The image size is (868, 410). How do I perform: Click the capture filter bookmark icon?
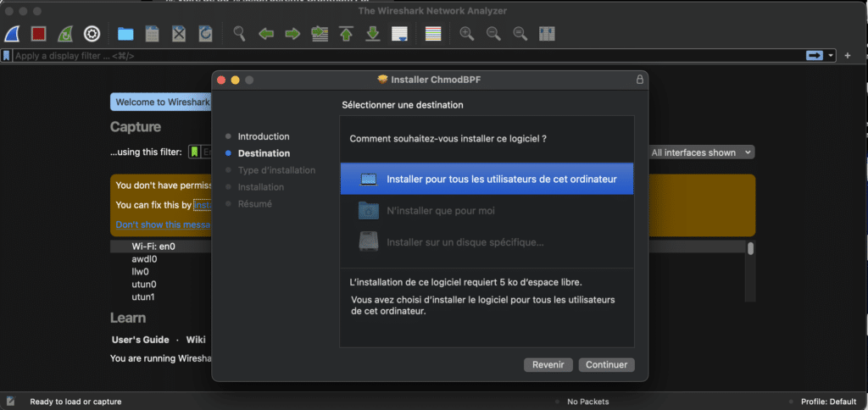click(x=194, y=152)
